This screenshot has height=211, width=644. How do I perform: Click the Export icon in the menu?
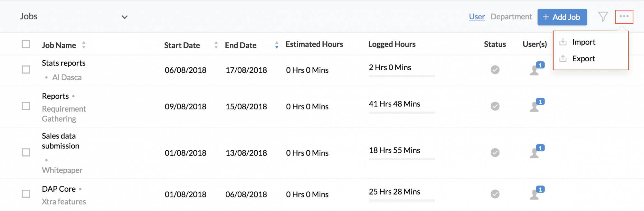(563, 58)
